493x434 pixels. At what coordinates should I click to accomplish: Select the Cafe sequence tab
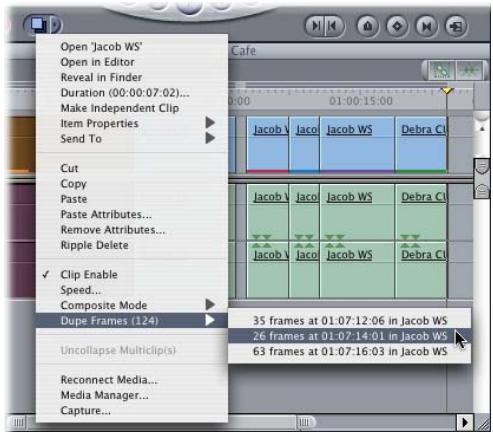tap(244, 51)
